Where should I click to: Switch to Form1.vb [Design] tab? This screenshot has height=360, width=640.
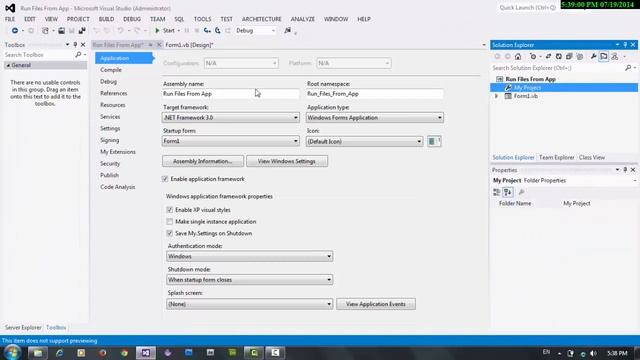tap(189, 45)
